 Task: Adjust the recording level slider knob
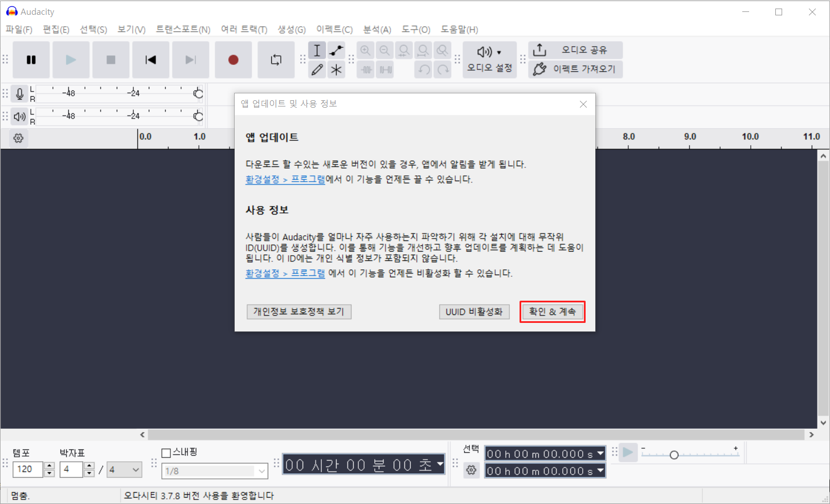198,94
